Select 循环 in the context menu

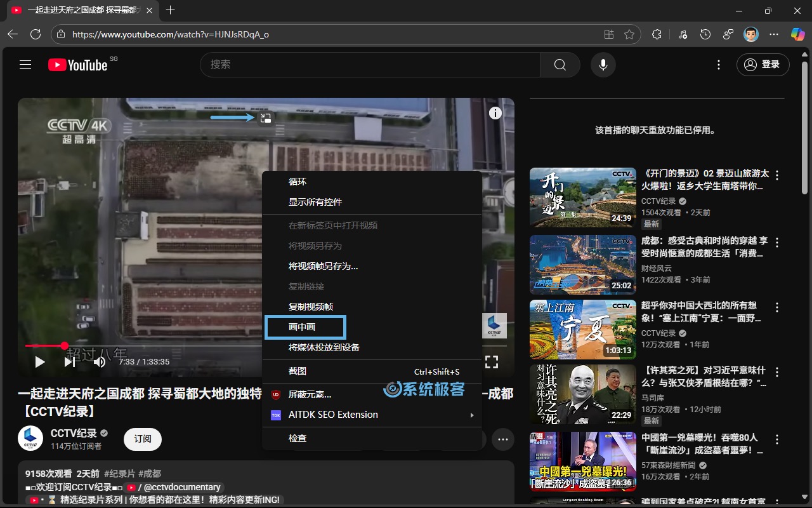372,182
